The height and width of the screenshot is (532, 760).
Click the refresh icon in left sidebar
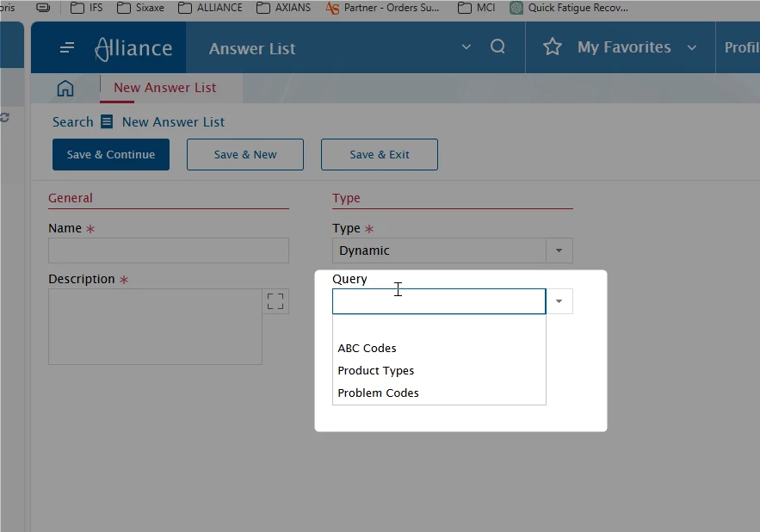click(x=4, y=117)
